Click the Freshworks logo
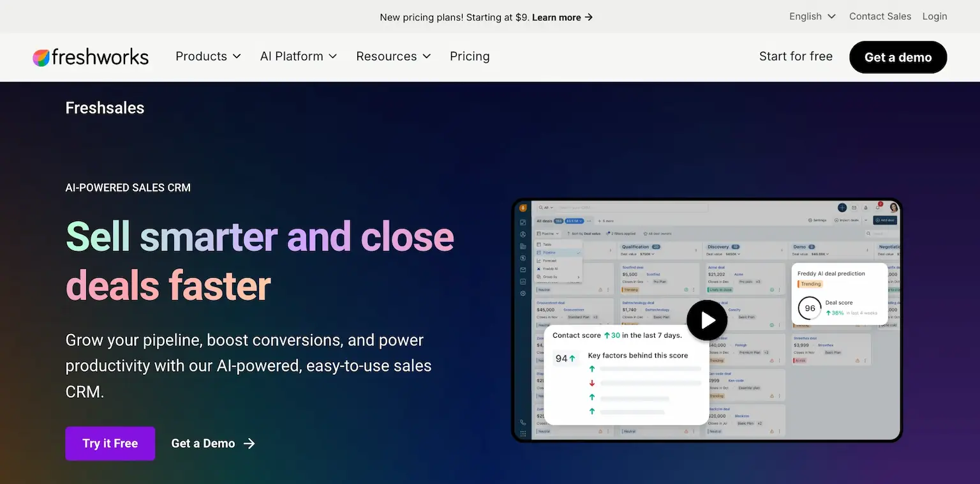980x484 pixels. click(x=91, y=57)
